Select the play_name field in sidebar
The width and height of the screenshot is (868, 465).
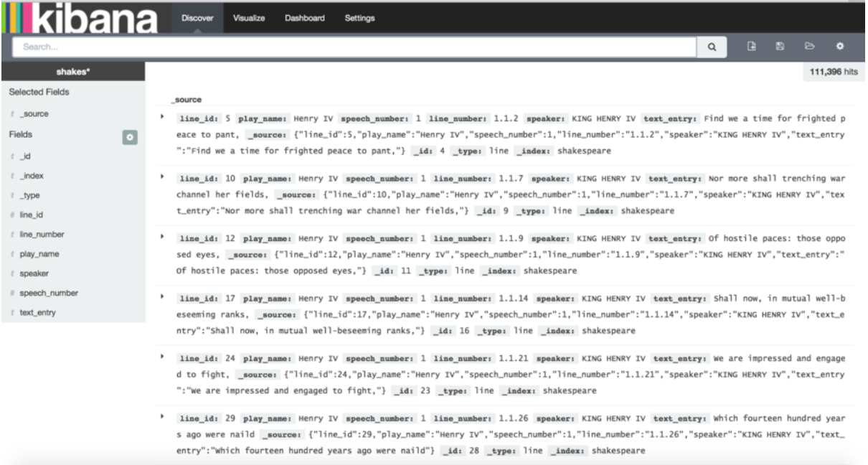click(x=39, y=254)
